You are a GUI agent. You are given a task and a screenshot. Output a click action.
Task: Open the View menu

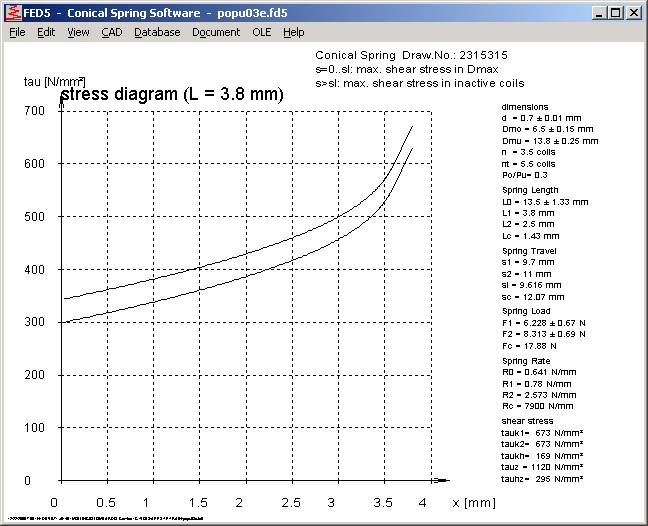point(78,32)
